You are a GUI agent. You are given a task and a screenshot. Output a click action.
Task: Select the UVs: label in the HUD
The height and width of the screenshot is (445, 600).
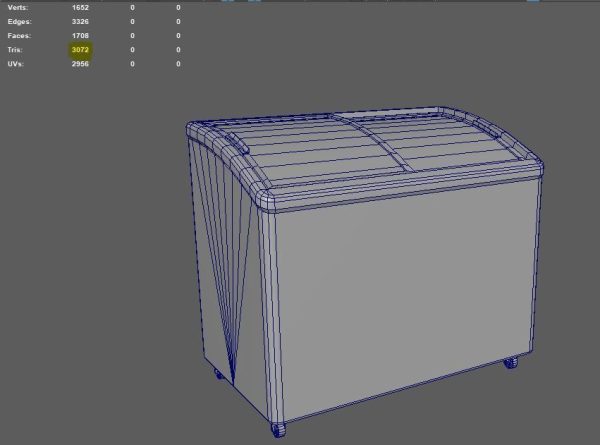pos(15,64)
